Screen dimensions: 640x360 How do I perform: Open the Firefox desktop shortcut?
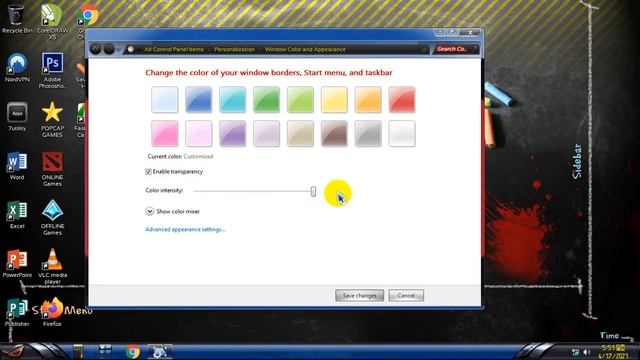(x=52, y=312)
